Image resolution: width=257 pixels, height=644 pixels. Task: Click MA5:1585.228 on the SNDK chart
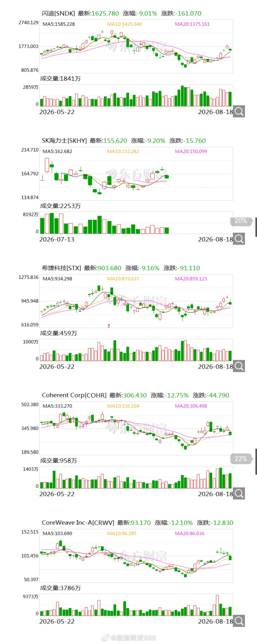[59, 24]
